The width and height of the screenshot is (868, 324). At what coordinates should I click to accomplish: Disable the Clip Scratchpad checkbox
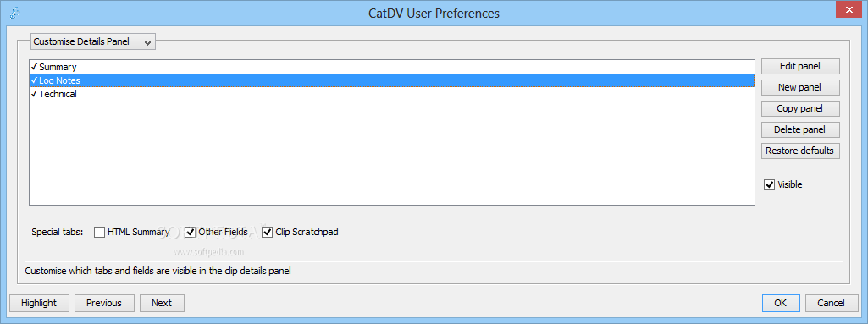pyautogui.click(x=268, y=233)
